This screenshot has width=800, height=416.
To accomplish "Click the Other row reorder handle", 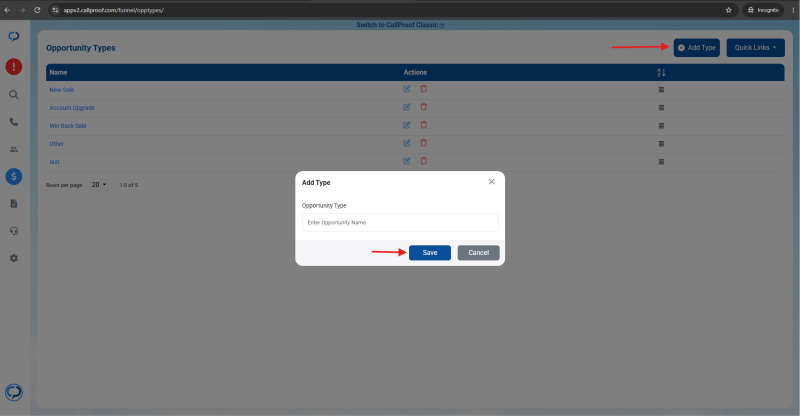I will tap(661, 144).
